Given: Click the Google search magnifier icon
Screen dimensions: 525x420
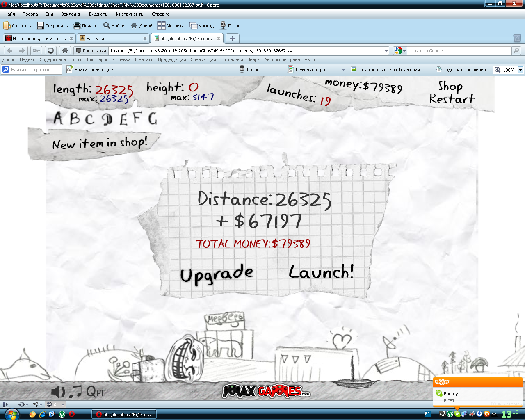Looking at the screenshot, I should [516, 50].
